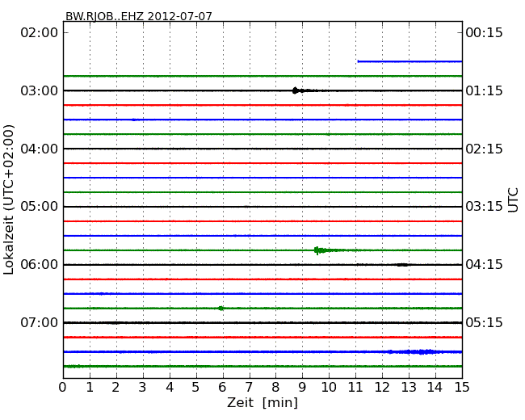Click the 03:15 UTC label

(484, 207)
